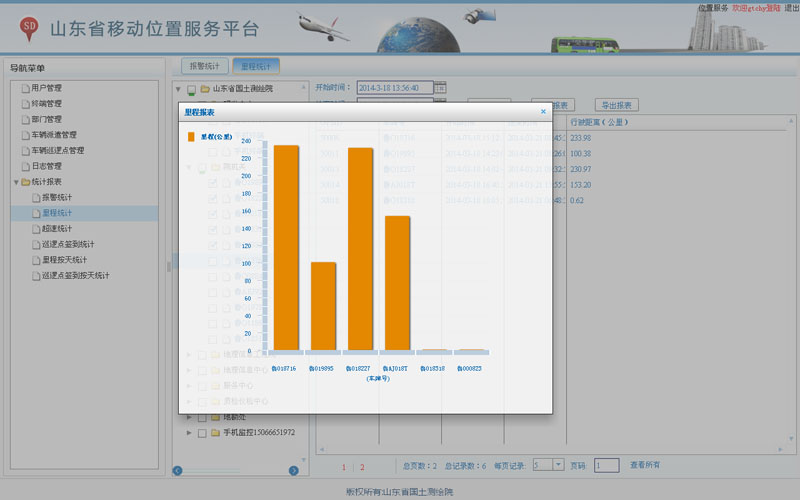Click the chart bar for 鲁018227

[x=360, y=249]
